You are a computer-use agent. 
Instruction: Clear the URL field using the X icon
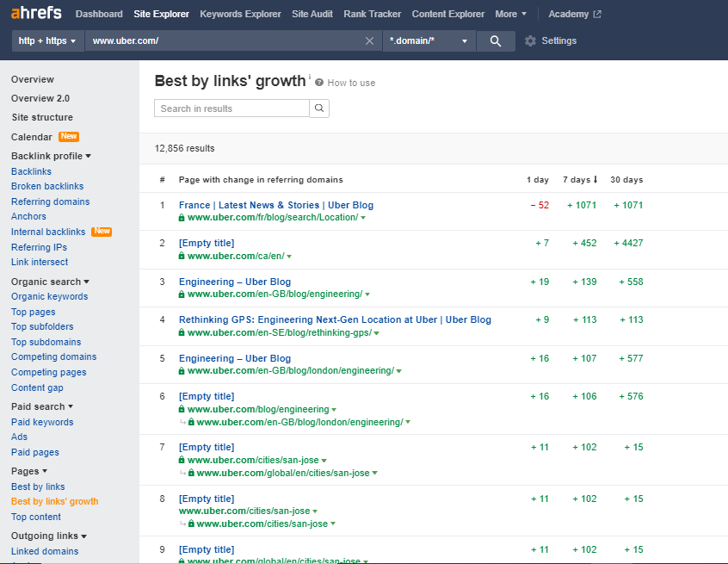point(369,40)
